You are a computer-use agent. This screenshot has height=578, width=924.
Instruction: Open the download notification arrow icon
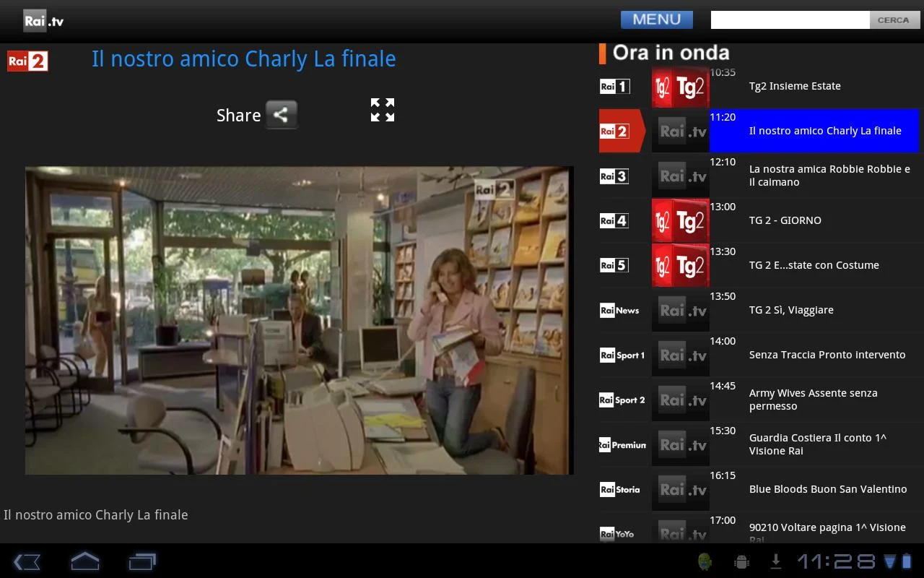(x=777, y=561)
